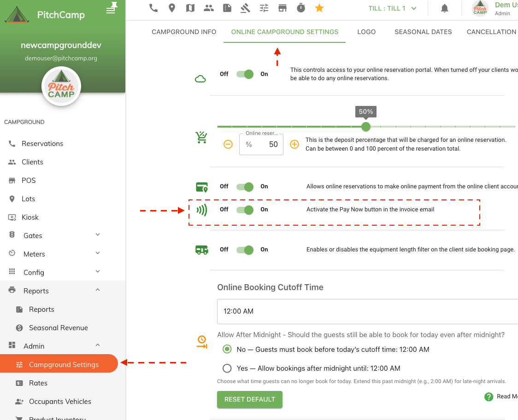This screenshot has width=518, height=420.
Task: Click the stopwatch timer toolbar icon
Action: tap(301, 8)
